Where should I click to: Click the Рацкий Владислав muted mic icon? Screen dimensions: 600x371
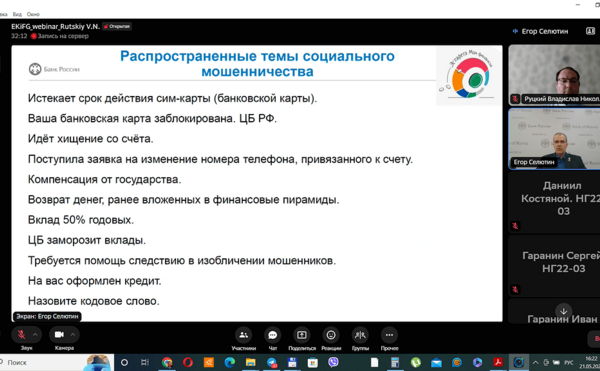pyautogui.click(x=515, y=99)
